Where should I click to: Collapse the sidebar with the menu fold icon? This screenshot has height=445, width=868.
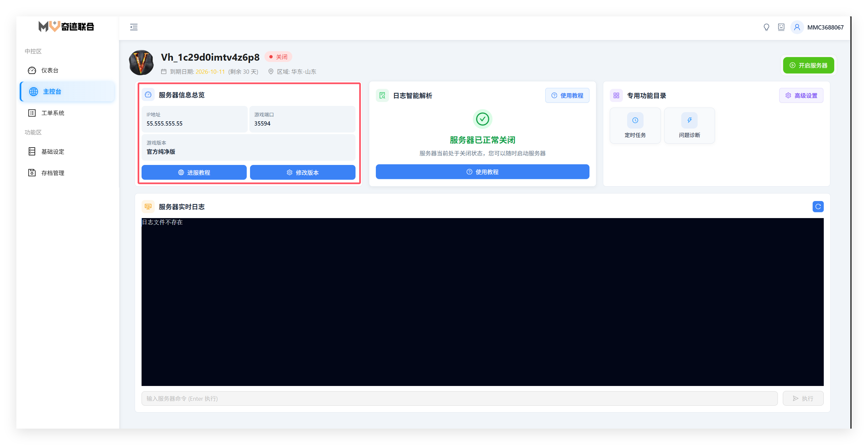[x=134, y=27]
